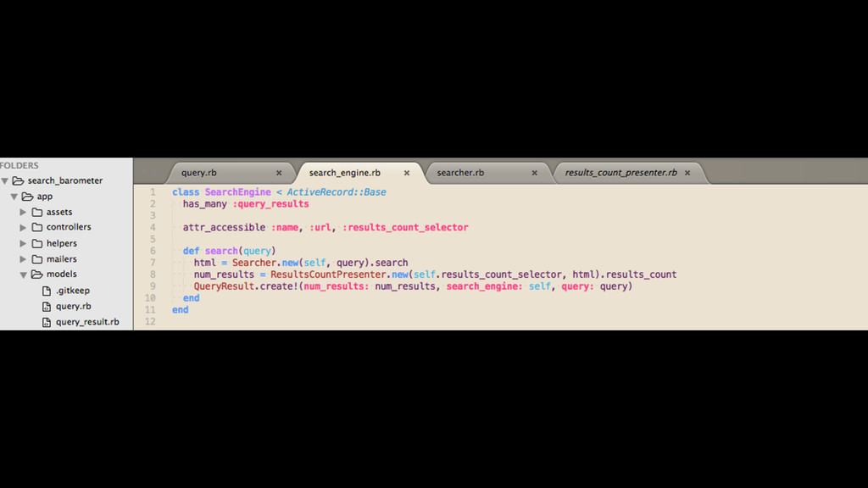
Task: Click the app folder icon
Action: click(28, 197)
